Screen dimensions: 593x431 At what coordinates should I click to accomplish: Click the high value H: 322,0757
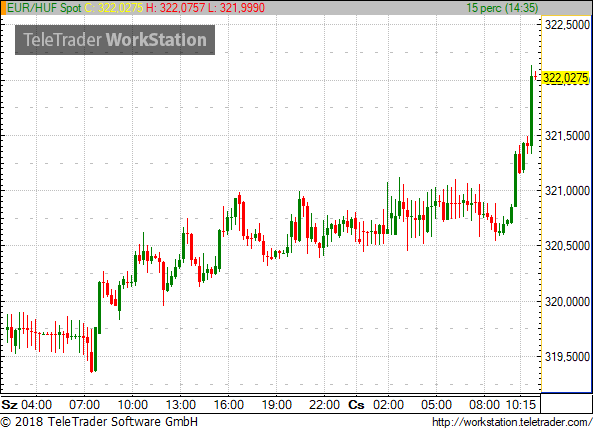[x=176, y=8]
